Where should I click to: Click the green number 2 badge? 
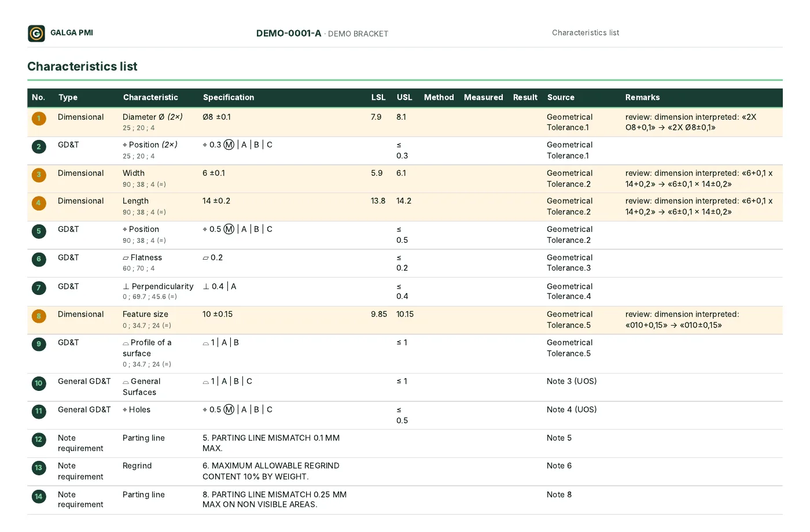39,147
